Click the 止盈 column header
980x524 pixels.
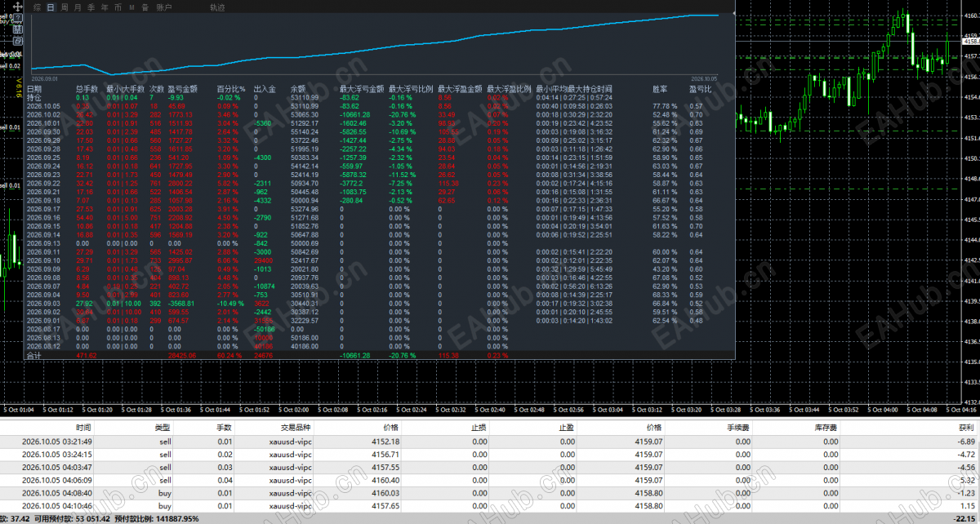[x=566, y=427]
